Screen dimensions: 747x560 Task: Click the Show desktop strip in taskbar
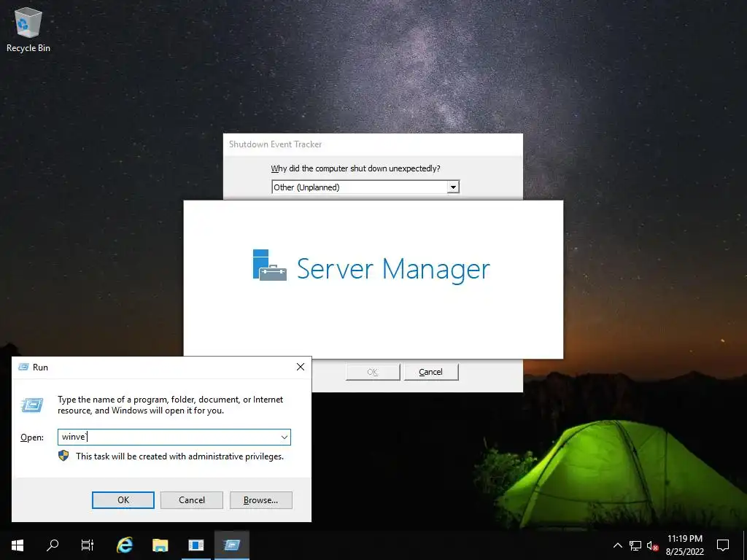[x=745, y=545]
